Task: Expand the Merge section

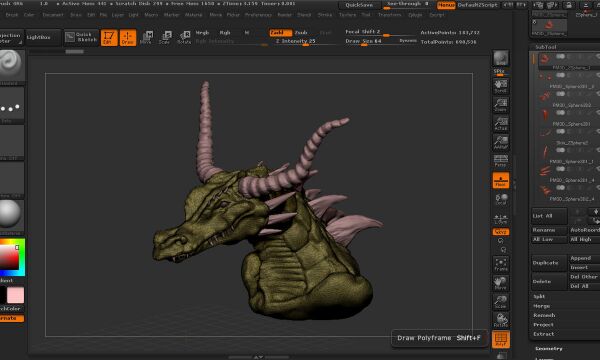Action: tap(541, 306)
